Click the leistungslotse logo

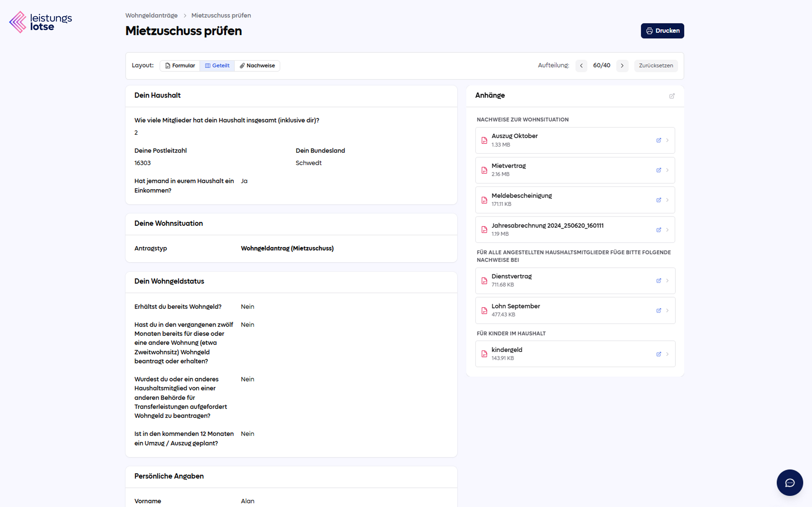tap(40, 22)
